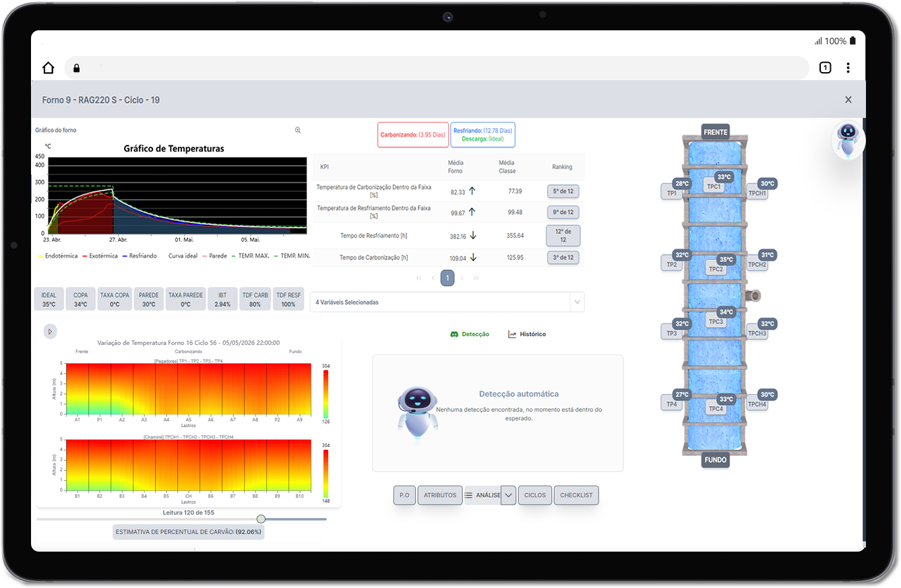Select the TP2 sensor marker
This screenshot has height=588, width=901.
672,264
